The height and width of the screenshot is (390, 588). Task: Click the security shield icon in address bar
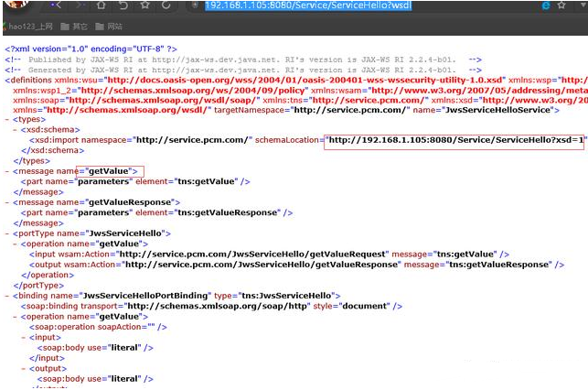coord(194,6)
